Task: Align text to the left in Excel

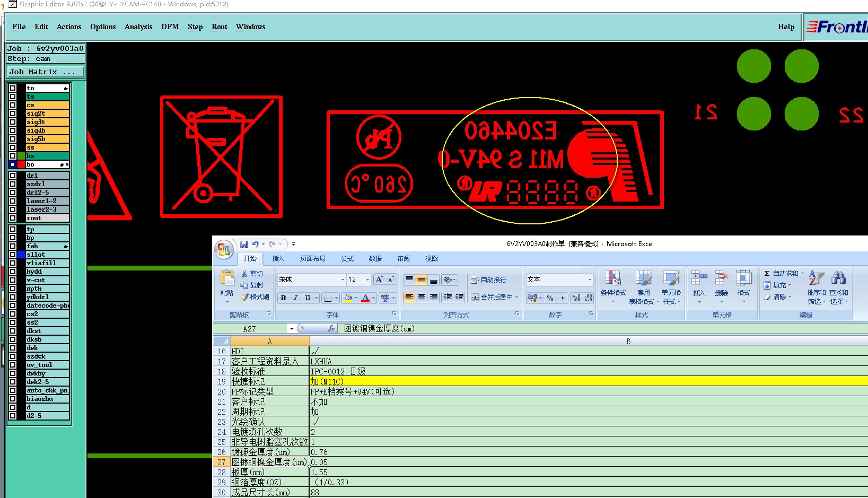Action: (x=409, y=298)
